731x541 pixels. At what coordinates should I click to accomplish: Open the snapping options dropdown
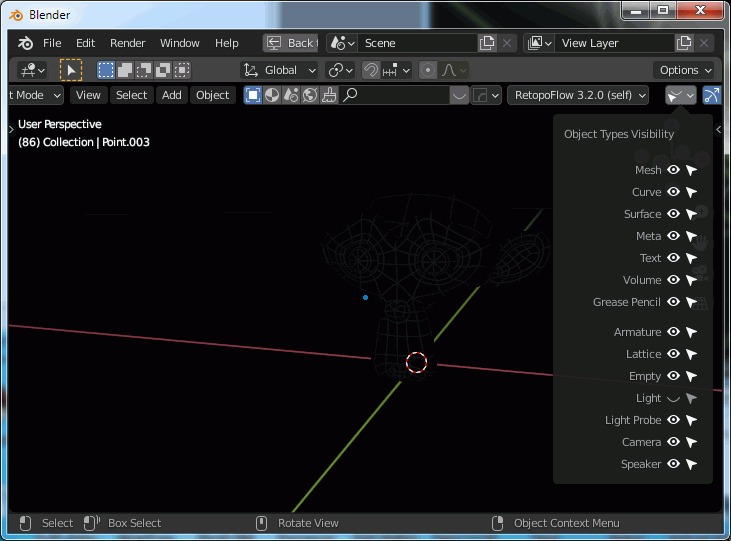397,70
